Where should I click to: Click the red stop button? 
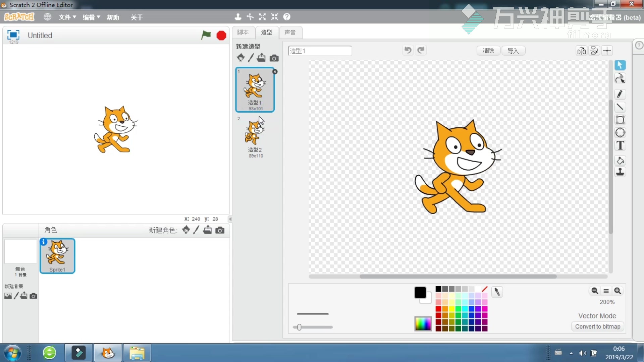(221, 35)
